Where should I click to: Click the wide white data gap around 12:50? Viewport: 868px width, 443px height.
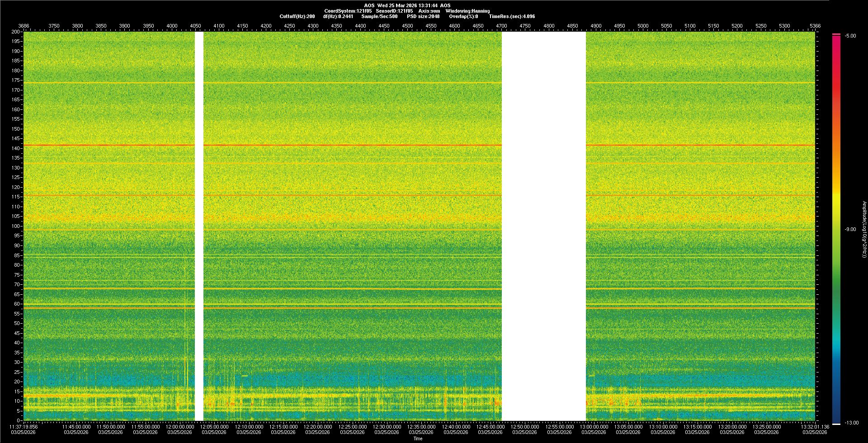(x=543, y=226)
